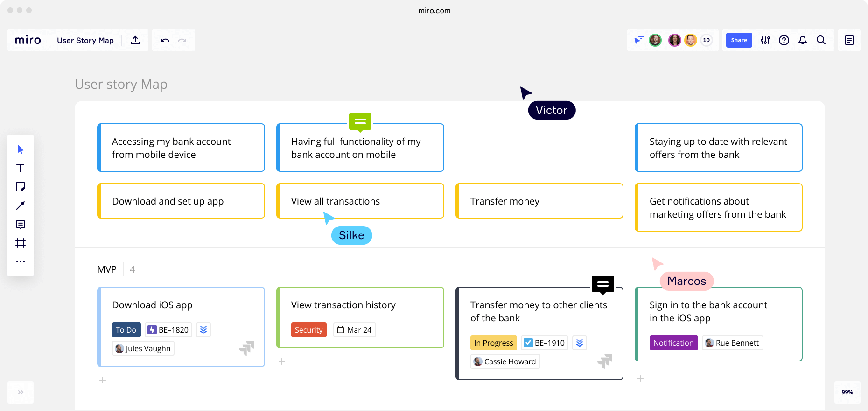
Task: Open Jira issue BE-1820 tag
Action: click(x=168, y=330)
